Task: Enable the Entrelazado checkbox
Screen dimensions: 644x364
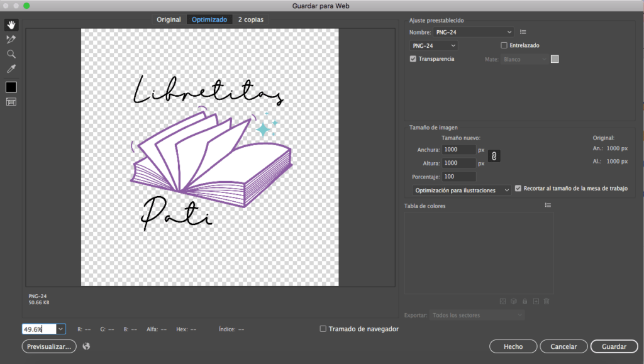Action: (x=505, y=45)
